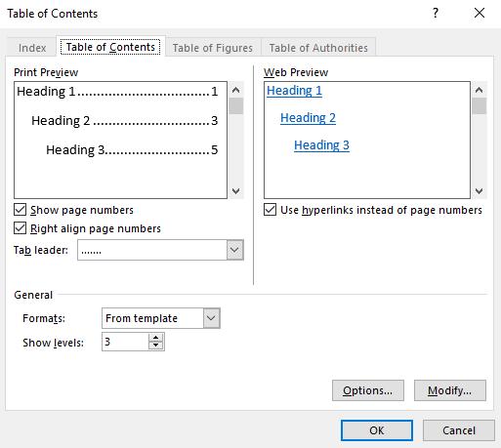Expand the Formats dropdown arrow

(x=211, y=318)
